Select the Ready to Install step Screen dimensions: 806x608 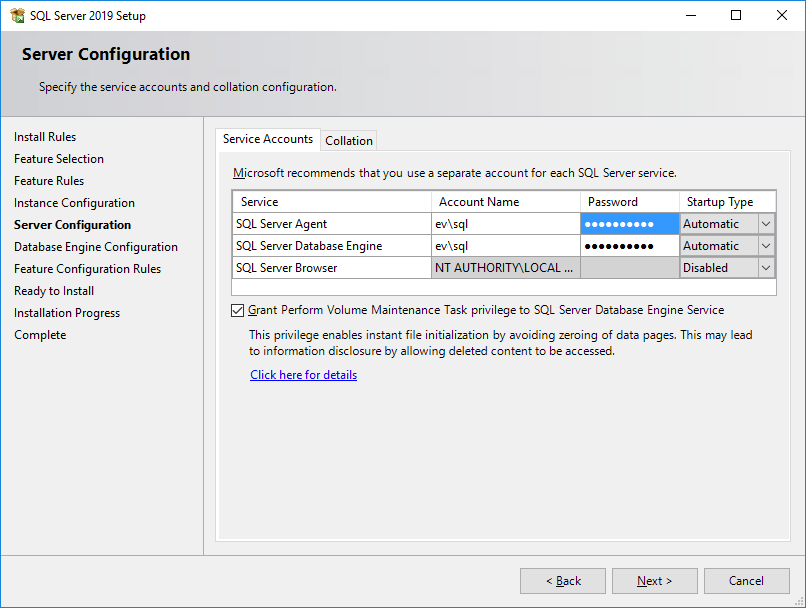point(53,290)
